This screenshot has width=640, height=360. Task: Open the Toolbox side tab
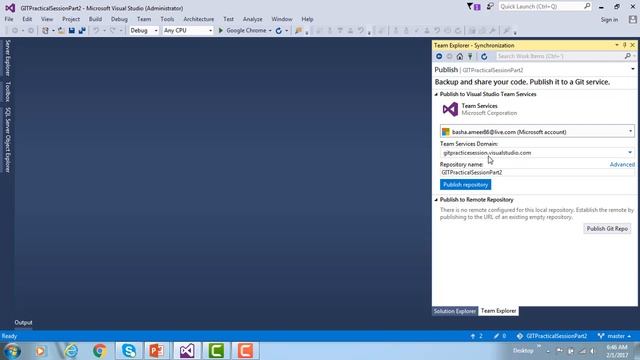point(7,91)
